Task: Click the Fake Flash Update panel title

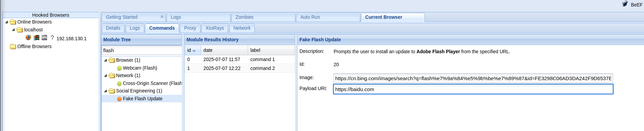Action: 320,40
